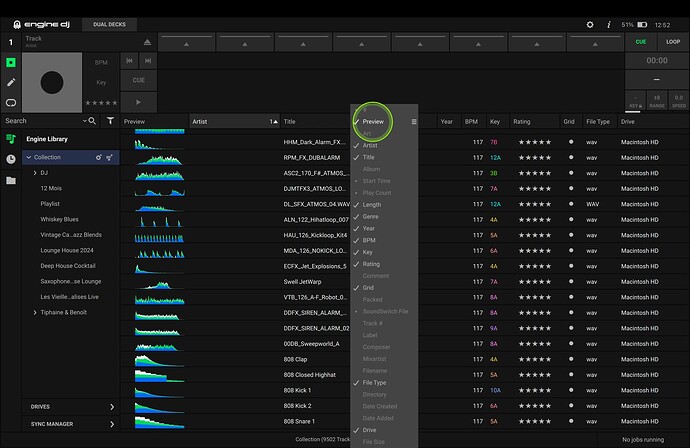
Task: Toggle the Genre column checkbox
Action: coord(370,216)
